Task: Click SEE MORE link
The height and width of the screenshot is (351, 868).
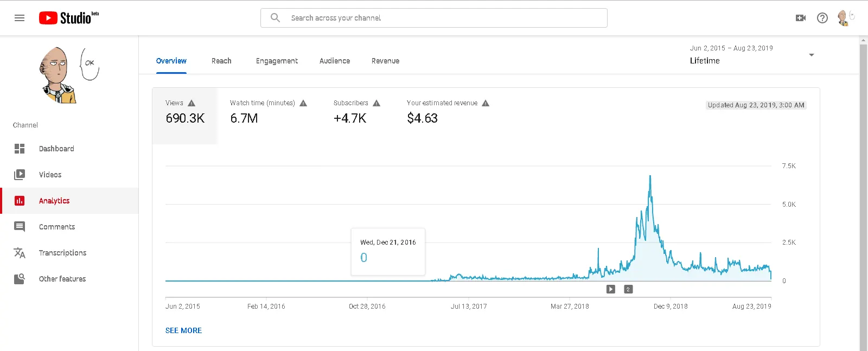Action: [183, 330]
